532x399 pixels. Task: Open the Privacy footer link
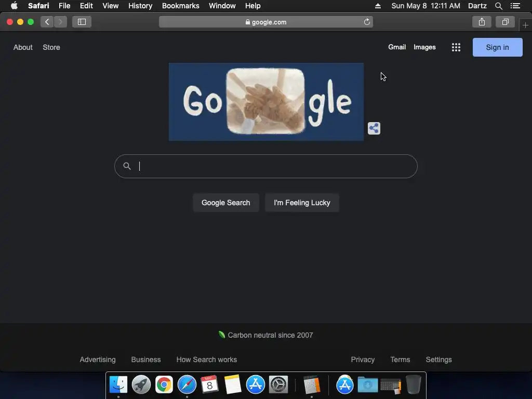pos(363,360)
